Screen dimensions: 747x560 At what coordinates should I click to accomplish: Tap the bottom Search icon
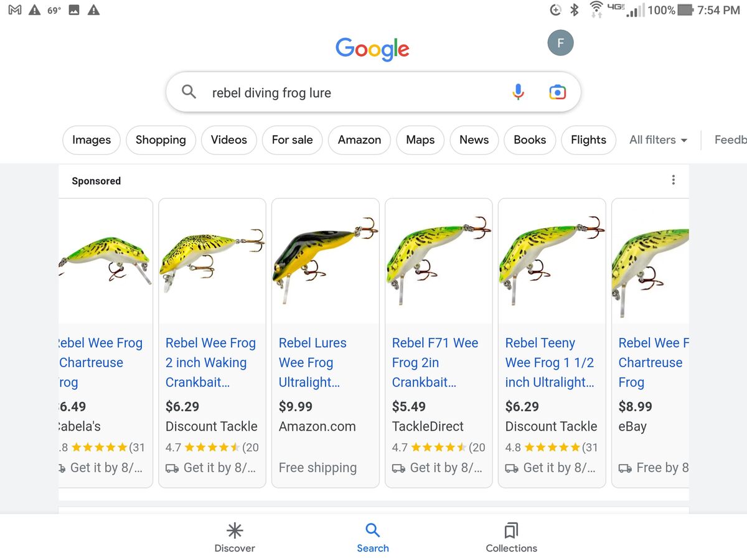(372, 531)
